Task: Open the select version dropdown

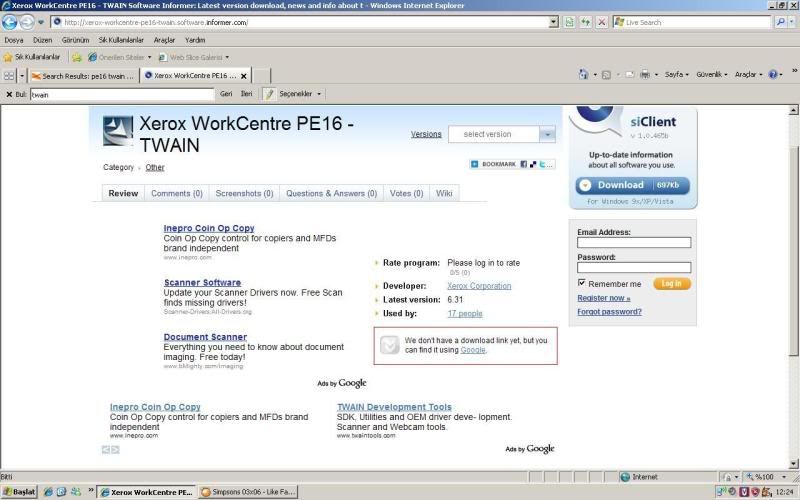Action: (x=502, y=134)
